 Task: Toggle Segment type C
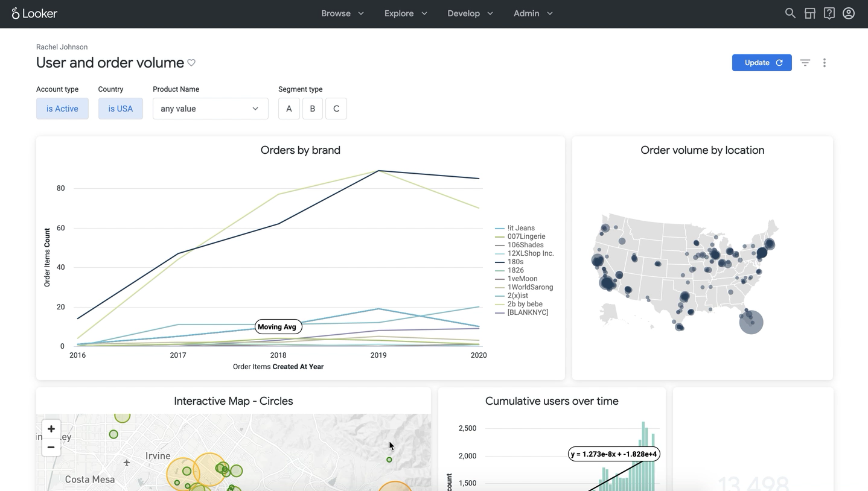[336, 109]
